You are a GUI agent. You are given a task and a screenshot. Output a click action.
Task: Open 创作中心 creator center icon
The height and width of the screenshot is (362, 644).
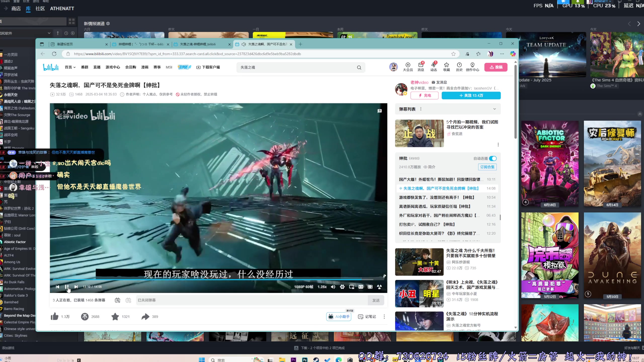(x=472, y=67)
